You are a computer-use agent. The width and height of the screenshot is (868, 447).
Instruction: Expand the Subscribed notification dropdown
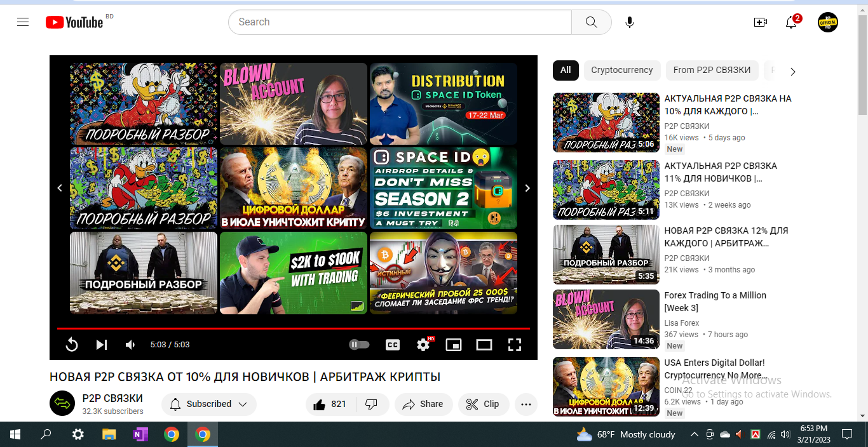209,404
